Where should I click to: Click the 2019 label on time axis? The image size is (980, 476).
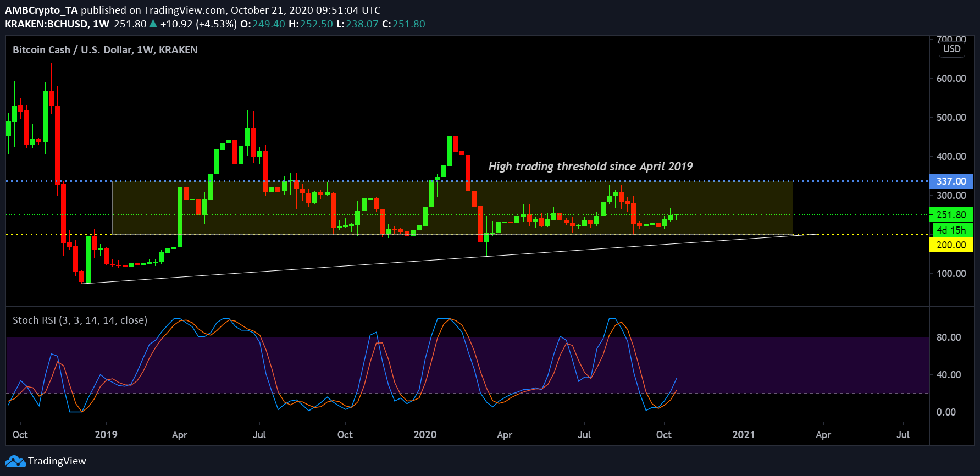pos(106,435)
